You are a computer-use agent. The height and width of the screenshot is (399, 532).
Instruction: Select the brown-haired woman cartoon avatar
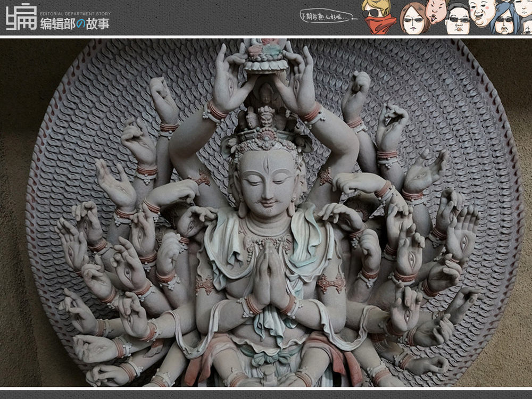[414, 19]
